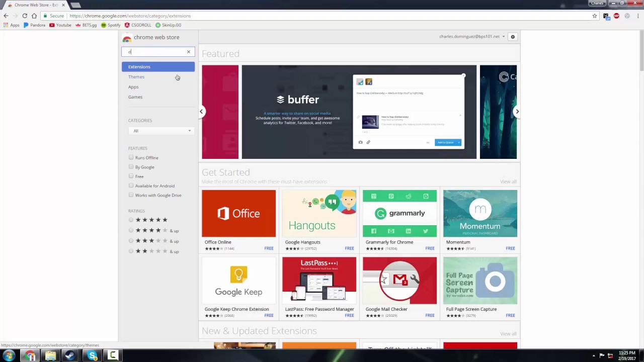Click View all for New & Updated Extensions
The image size is (644, 362).
point(508,334)
